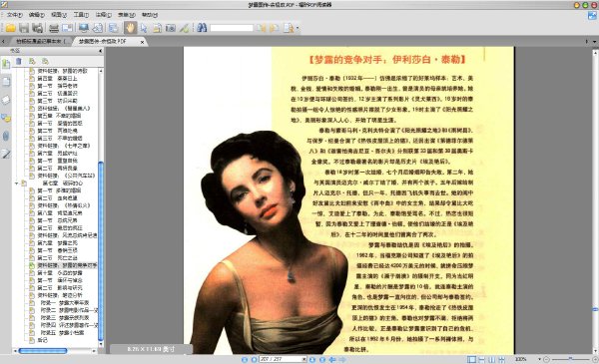Enable facing pages layout
599x364 pixels.
click(491, 359)
